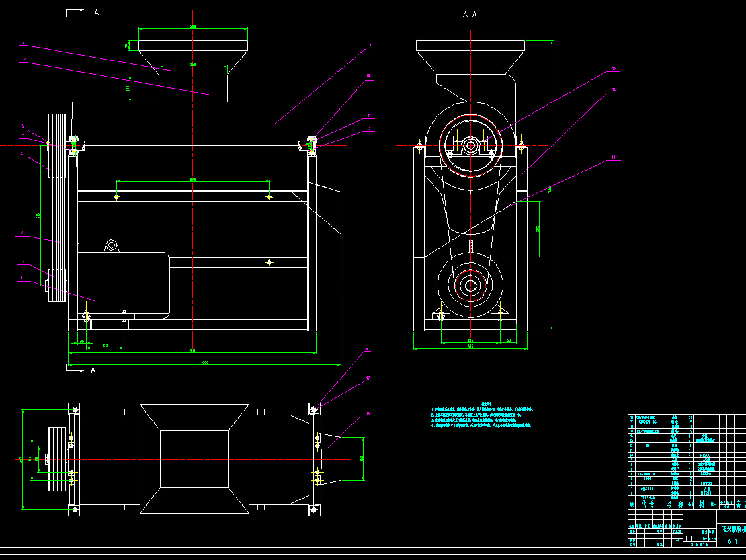Select the 367 dimension in top view
The height and width of the screenshot is (560, 746).
tap(21, 460)
